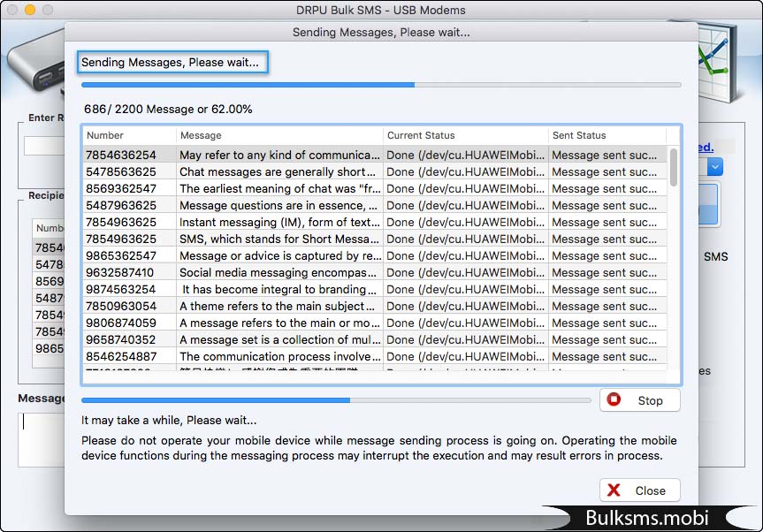
Task: Click 'Chat messages are generally short...' message
Action: pos(279,171)
